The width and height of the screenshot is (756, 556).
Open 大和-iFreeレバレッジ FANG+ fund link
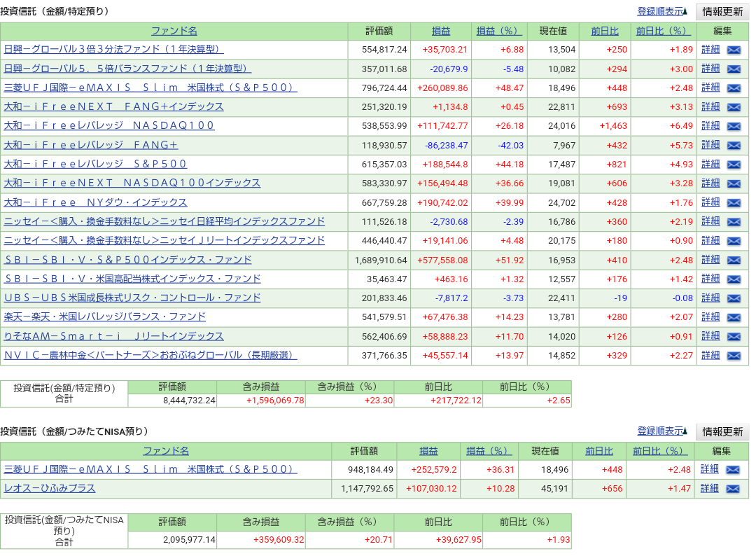(x=90, y=145)
